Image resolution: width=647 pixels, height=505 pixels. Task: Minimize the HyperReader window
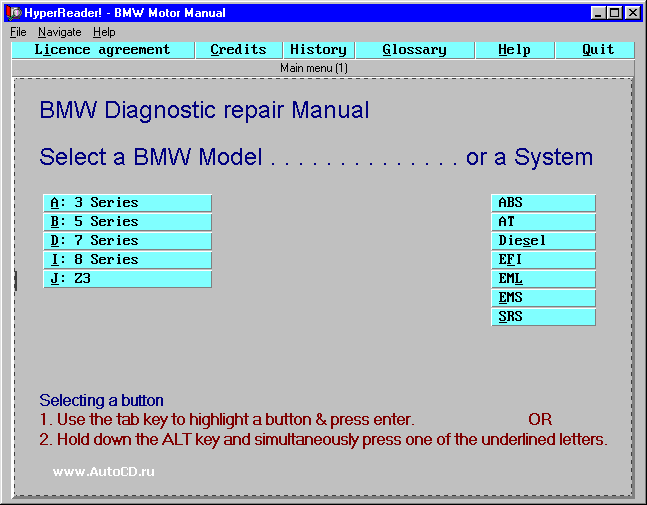point(598,13)
